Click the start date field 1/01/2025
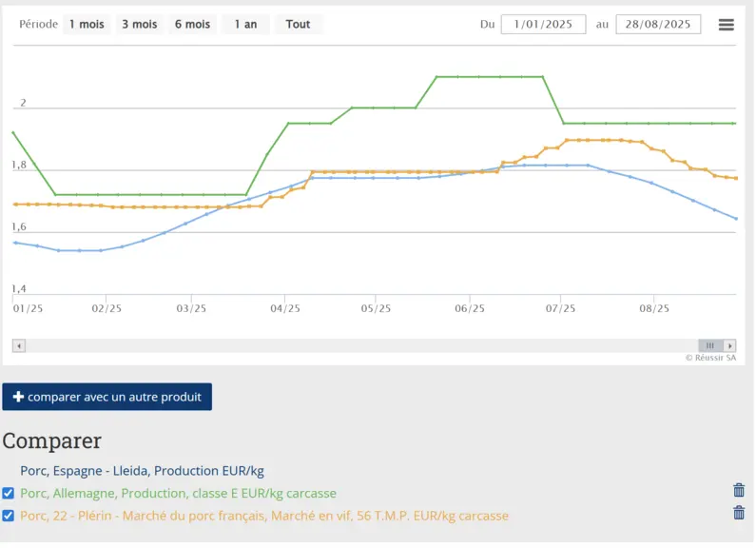This screenshot has height=548, width=756. click(545, 25)
